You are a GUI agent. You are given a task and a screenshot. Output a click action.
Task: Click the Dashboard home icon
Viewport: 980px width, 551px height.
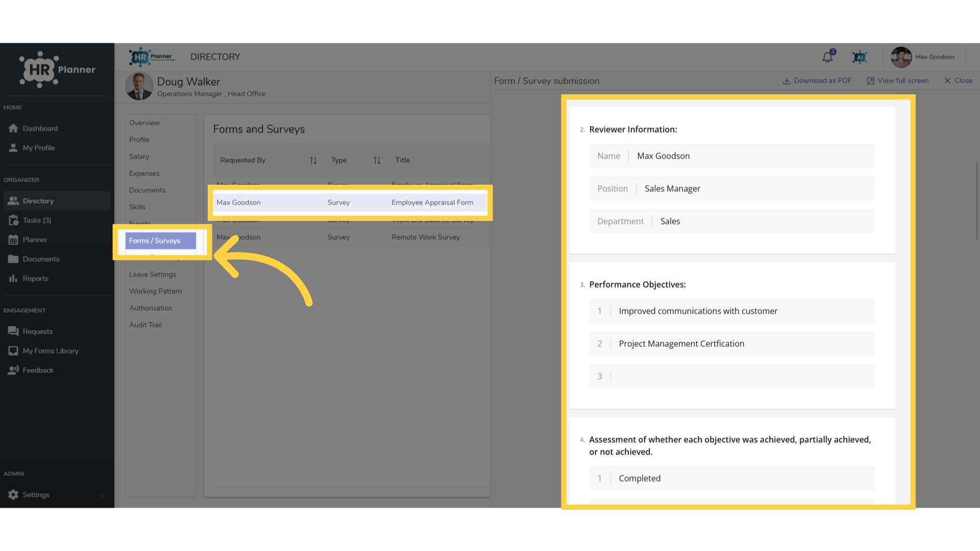pos(13,128)
